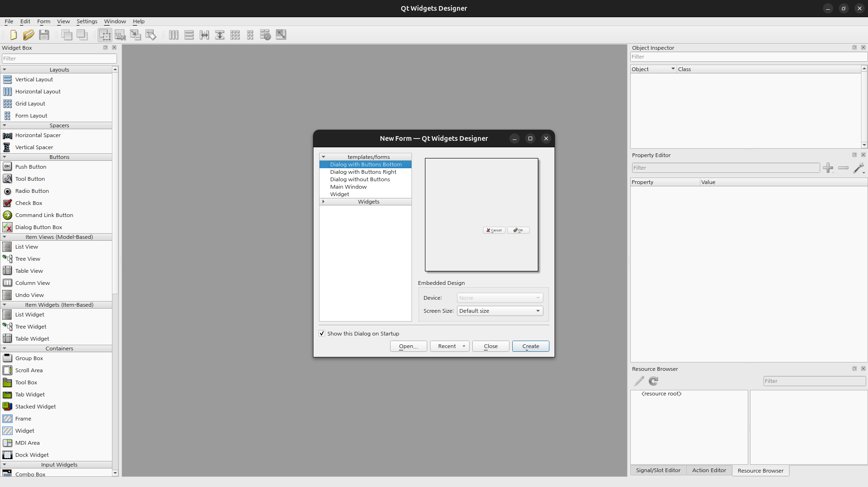Click the Send to Back toolbar icon
The image size is (868, 487).
(67, 35)
